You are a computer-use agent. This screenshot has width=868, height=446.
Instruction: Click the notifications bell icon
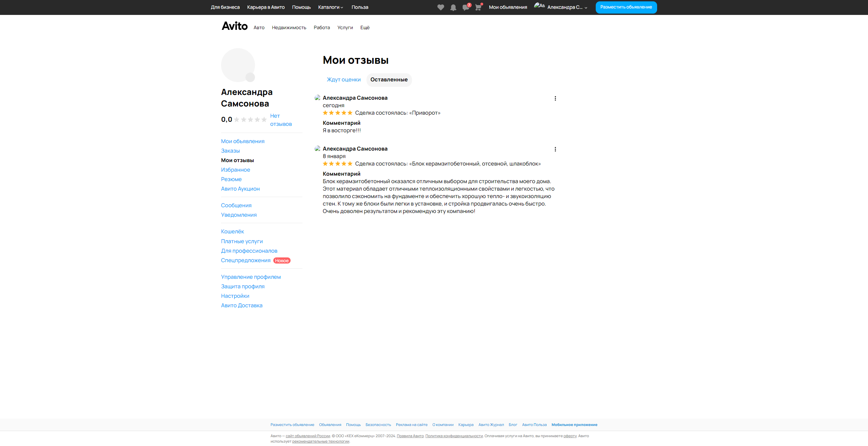coord(453,7)
